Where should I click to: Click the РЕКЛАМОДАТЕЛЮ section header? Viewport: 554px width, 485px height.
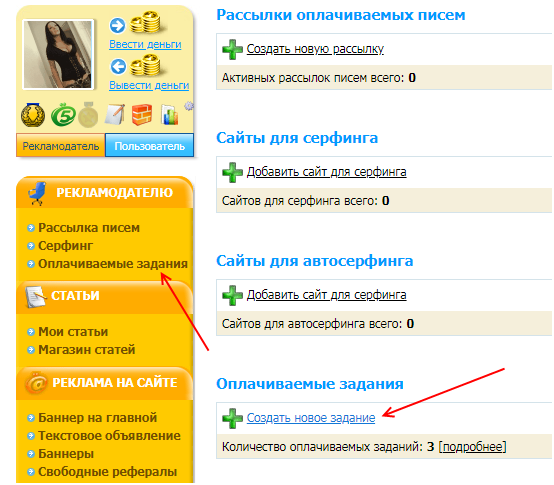pyautogui.click(x=105, y=193)
